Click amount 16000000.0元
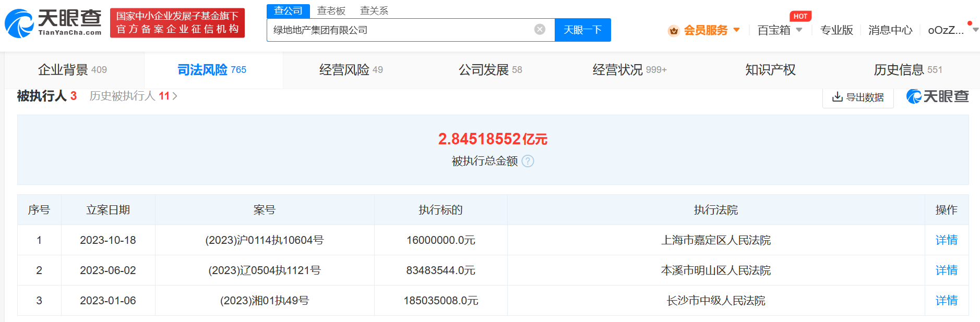Viewport: 980px width, 322px height. (441, 240)
